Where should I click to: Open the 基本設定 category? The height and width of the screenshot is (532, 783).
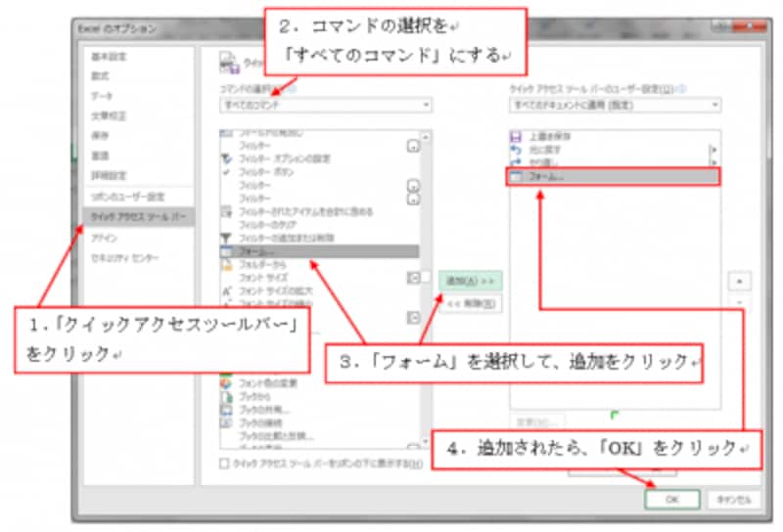pyautogui.click(x=109, y=57)
